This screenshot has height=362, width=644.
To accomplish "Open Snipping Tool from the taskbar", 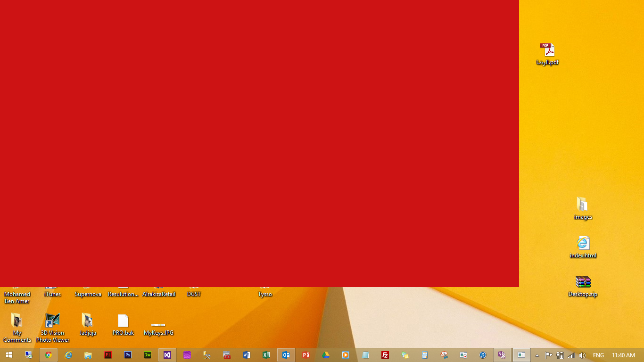I will coord(445,355).
